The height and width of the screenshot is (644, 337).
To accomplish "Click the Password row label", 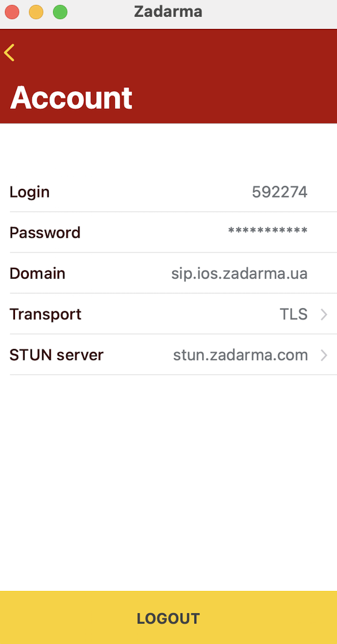I will click(x=45, y=232).
